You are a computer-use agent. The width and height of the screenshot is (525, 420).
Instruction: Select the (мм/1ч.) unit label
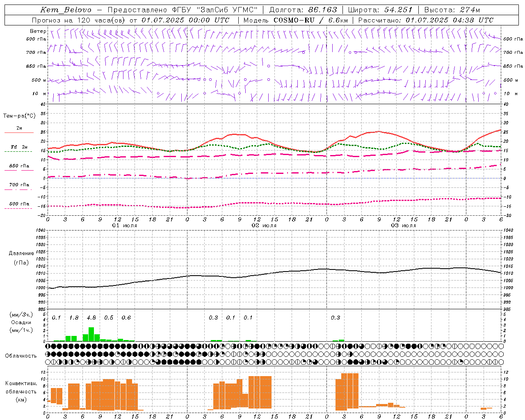pos(21,330)
